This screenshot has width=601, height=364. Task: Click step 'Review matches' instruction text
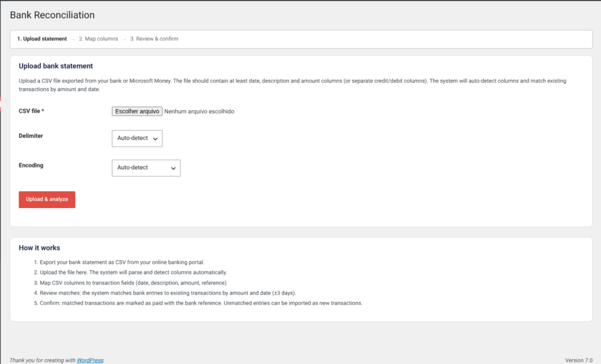tap(167, 293)
